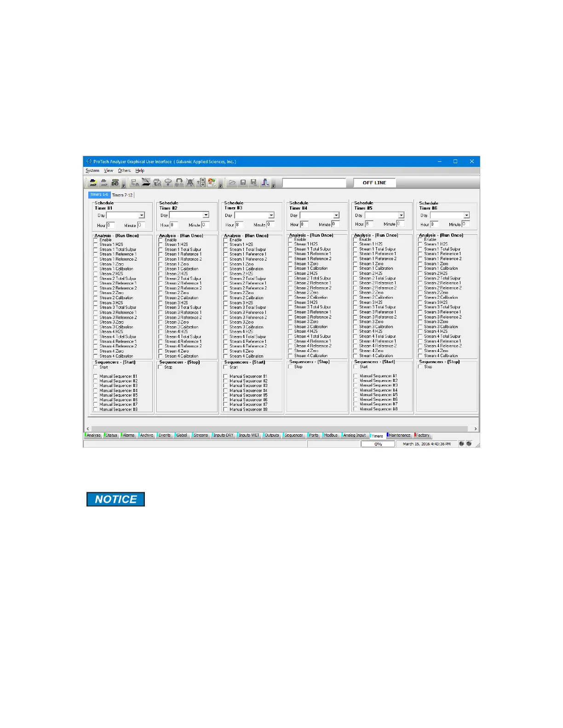Image resolution: width=563 pixels, height=728 pixels.
Task: Click the blue-purple exit toolbar icon
Action: tap(265, 183)
